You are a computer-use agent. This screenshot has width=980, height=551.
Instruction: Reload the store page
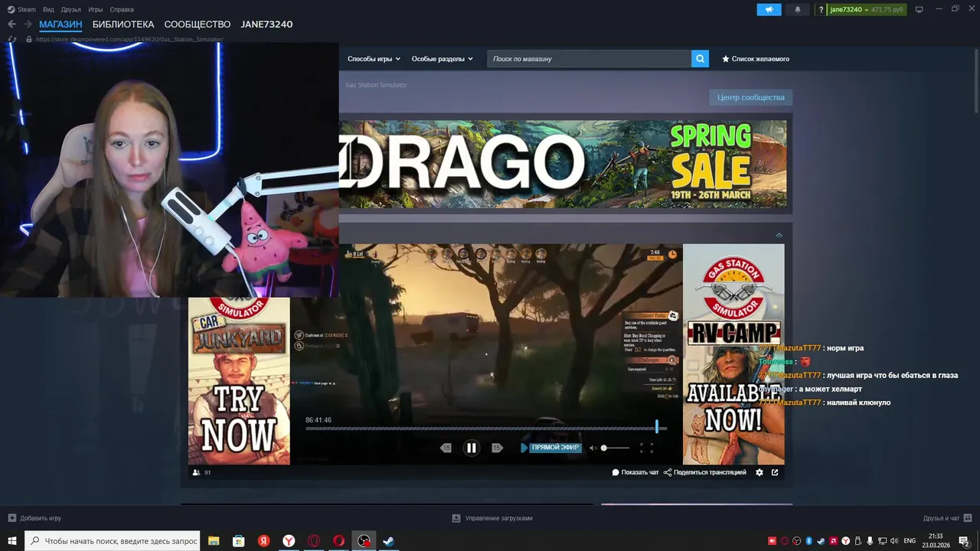click(x=11, y=39)
